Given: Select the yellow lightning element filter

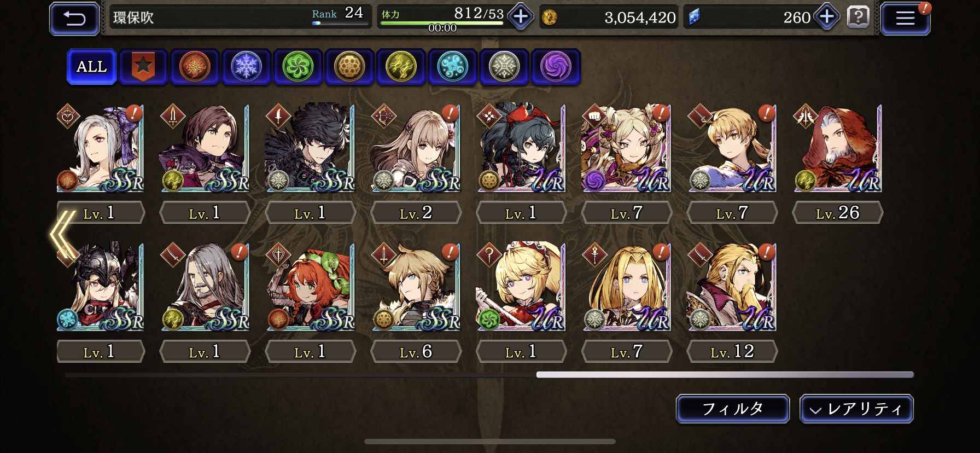Looking at the screenshot, I should coord(401,67).
